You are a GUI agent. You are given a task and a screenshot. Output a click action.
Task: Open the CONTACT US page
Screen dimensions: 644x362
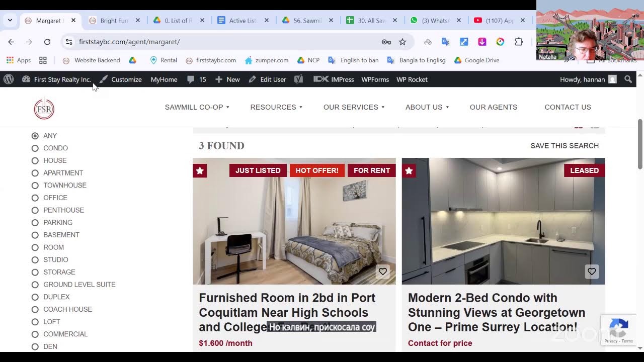(568, 107)
